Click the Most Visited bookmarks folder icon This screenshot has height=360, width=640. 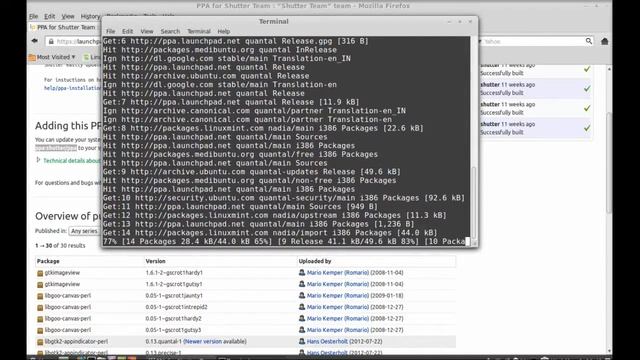(32, 57)
